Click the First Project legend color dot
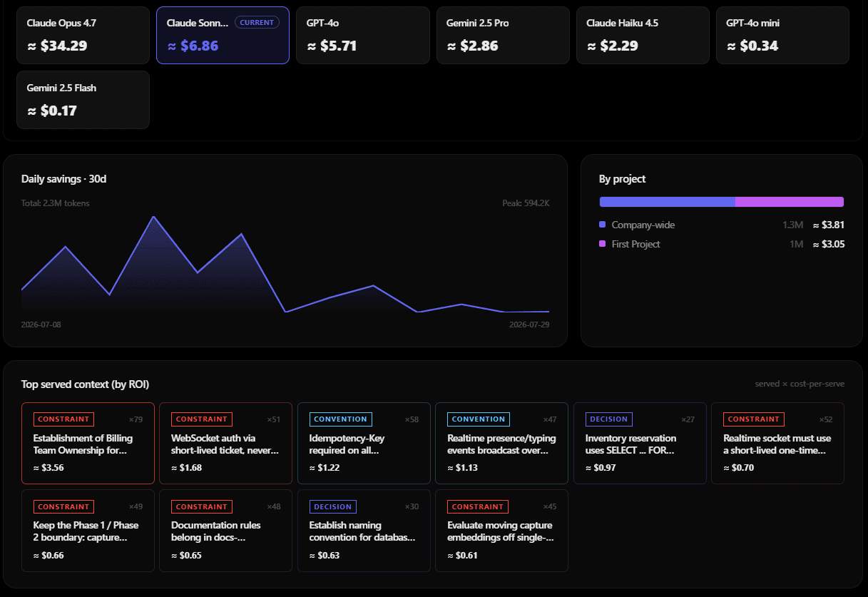The height and width of the screenshot is (597, 868). click(603, 244)
